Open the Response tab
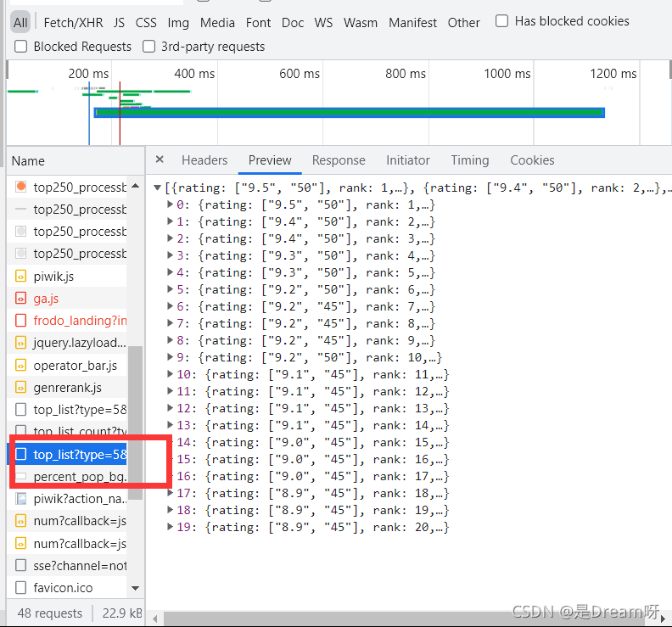672x627 pixels. [x=339, y=160]
